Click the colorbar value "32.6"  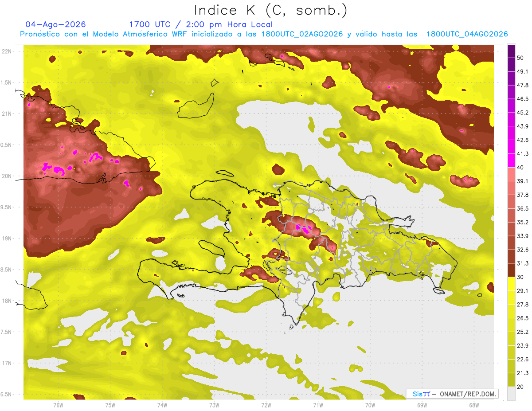click(x=522, y=250)
